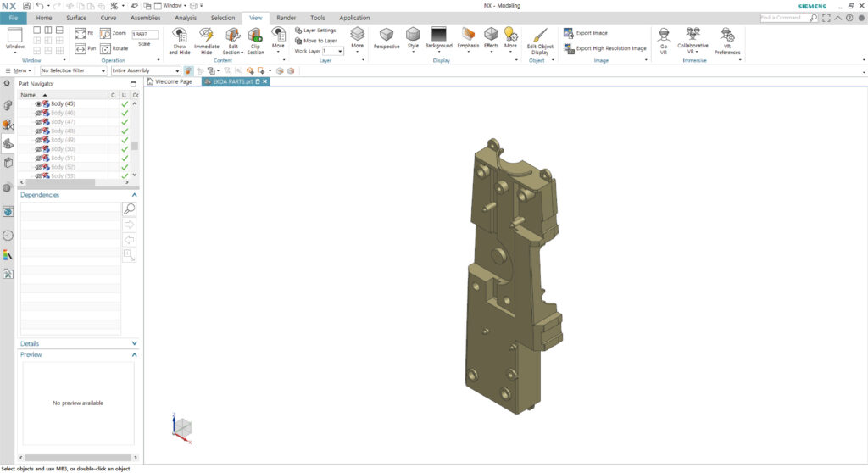Open Layer Settings
Screen dimensions: 868x473
315,31
